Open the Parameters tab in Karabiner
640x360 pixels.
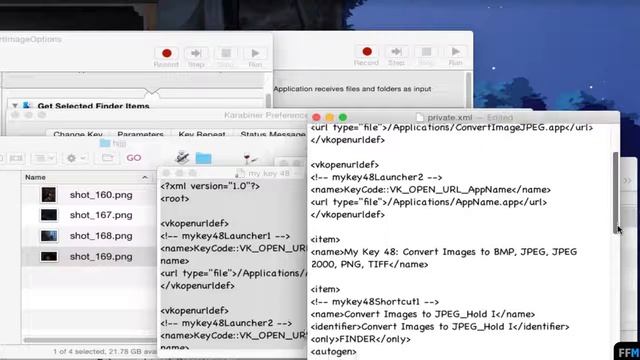[140, 134]
